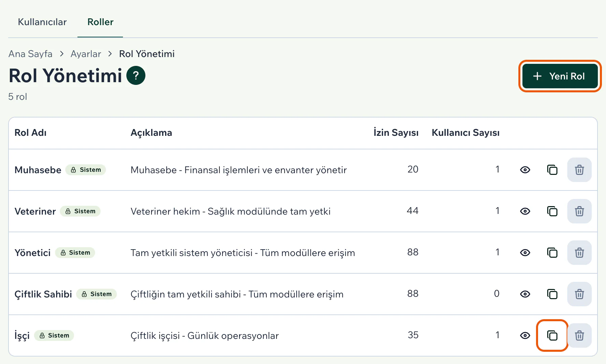Open the help icon beside Rol Yönetimi
Screen dimensions: 606x364
(x=136, y=75)
